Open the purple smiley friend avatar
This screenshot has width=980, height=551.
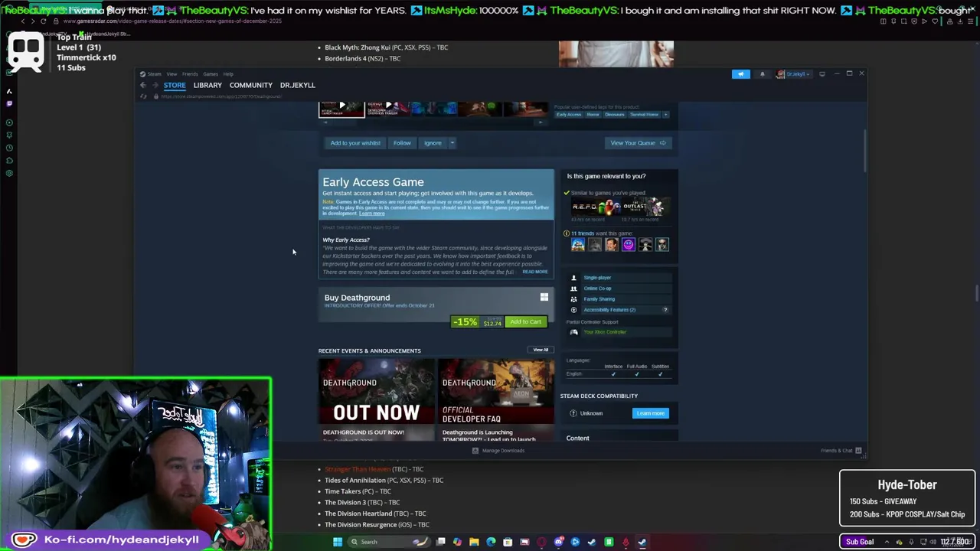[629, 245]
